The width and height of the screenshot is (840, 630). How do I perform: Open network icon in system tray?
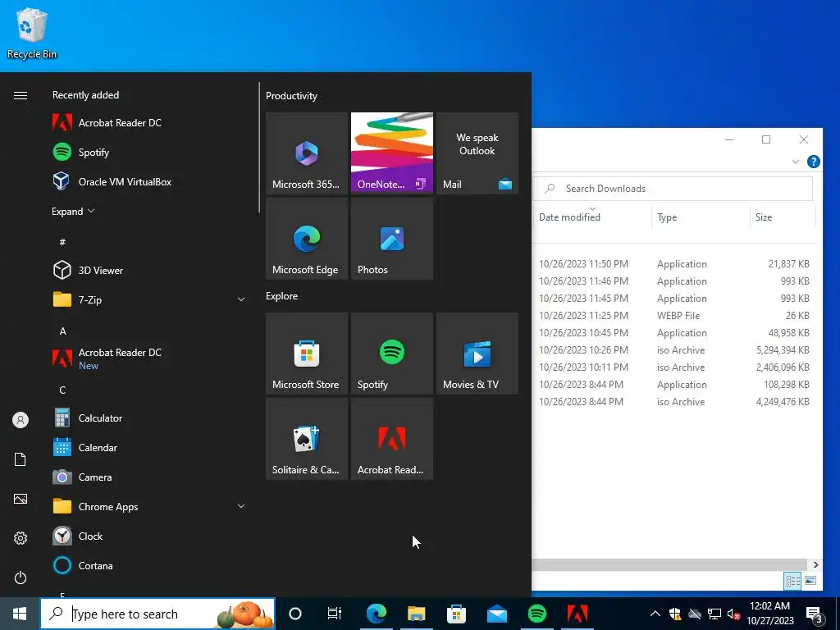(714, 614)
